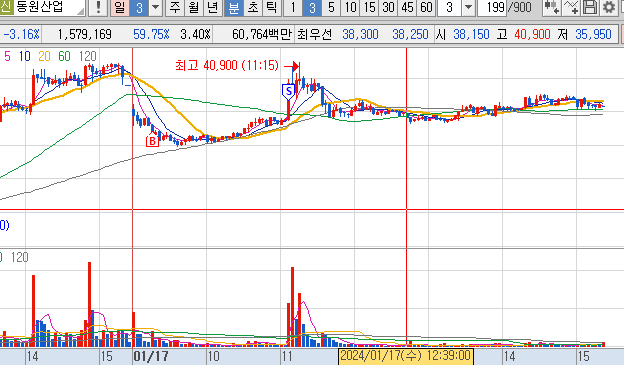
Task: Click trading value 60,764백만
Action: (262, 35)
